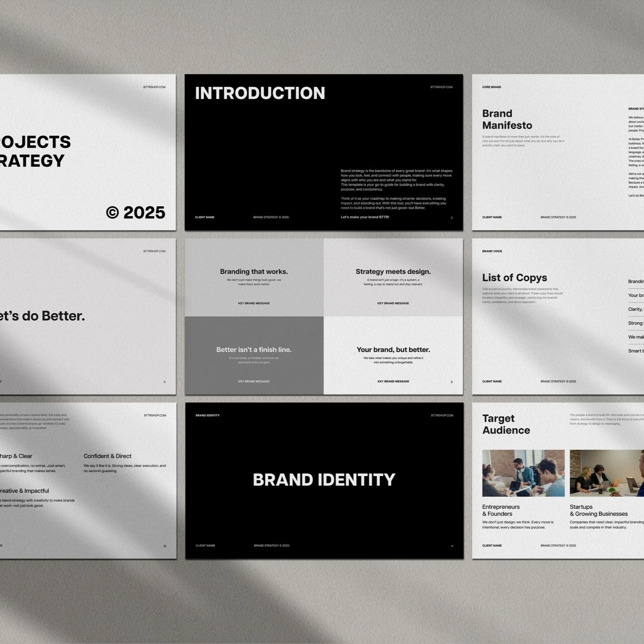
Task: Click the Startups & Growing Businesses caption
Action: click(599, 510)
